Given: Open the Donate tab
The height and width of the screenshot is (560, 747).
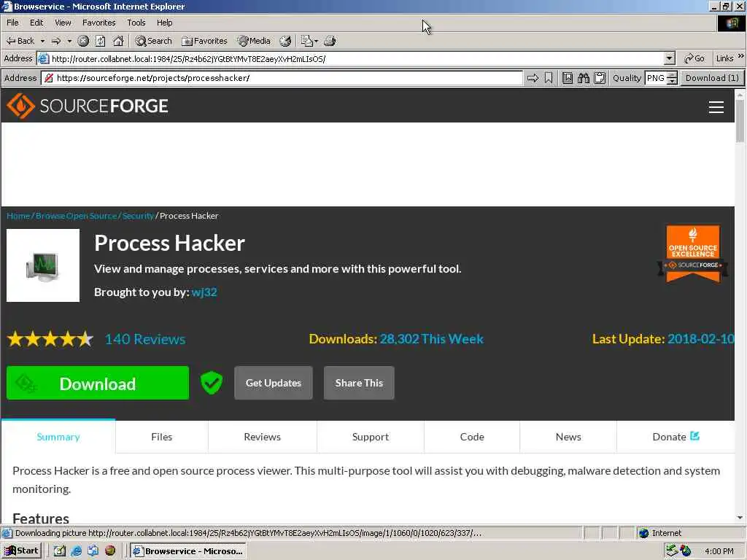Looking at the screenshot, I should tap(676, 437).
